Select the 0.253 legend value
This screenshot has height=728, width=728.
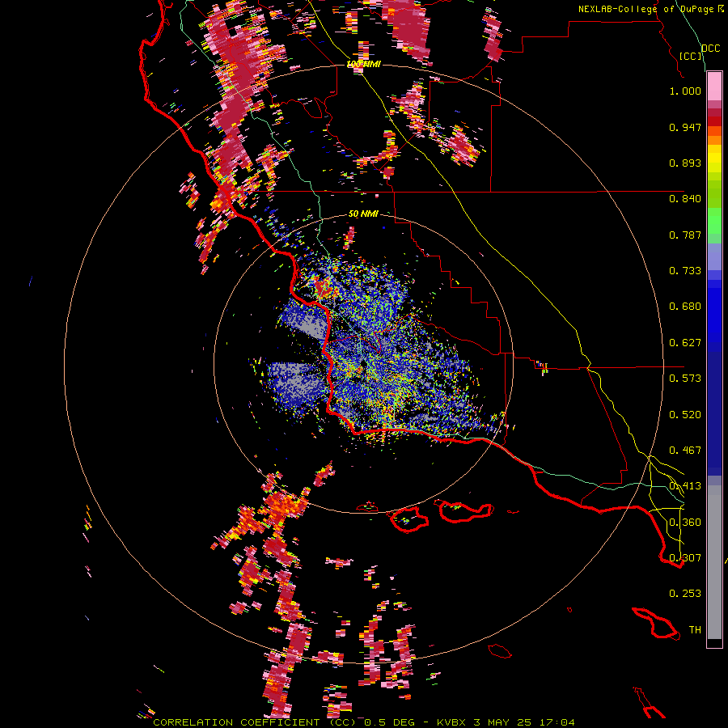685,594
